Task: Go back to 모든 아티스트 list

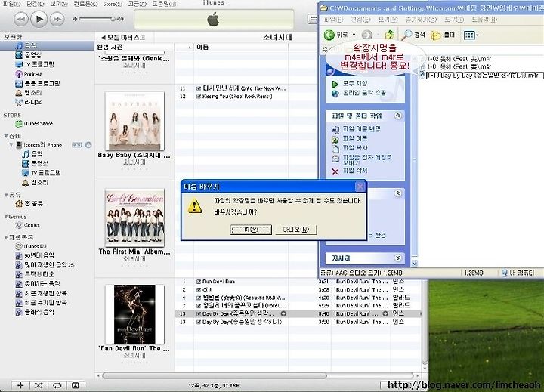Action: coord(123,37)
